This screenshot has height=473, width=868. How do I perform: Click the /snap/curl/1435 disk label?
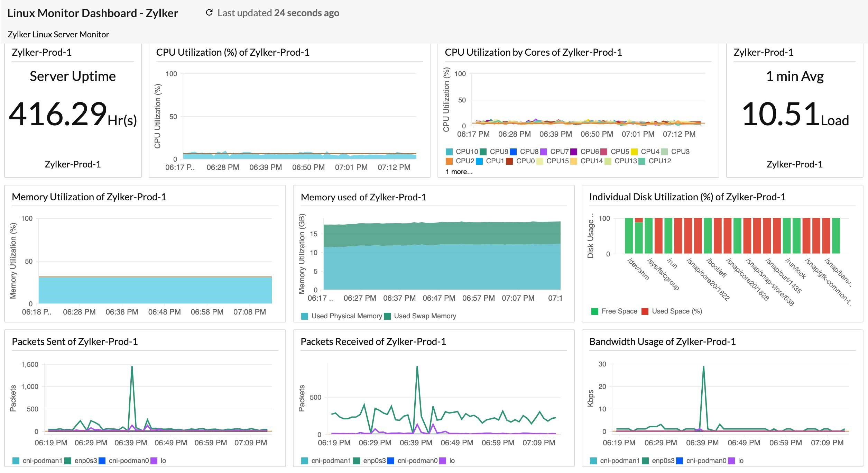coord(783,276)
